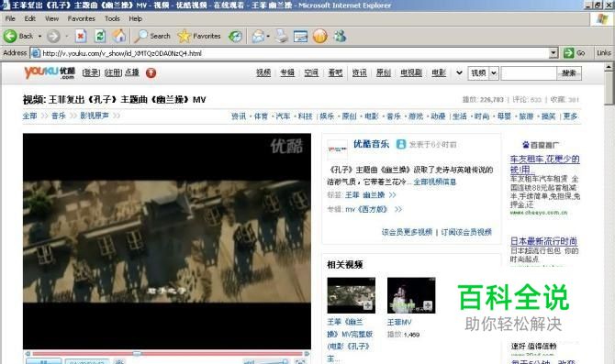
Task: Expand album arrows after mv《西方版》
Action: click(x=398, y=209)
